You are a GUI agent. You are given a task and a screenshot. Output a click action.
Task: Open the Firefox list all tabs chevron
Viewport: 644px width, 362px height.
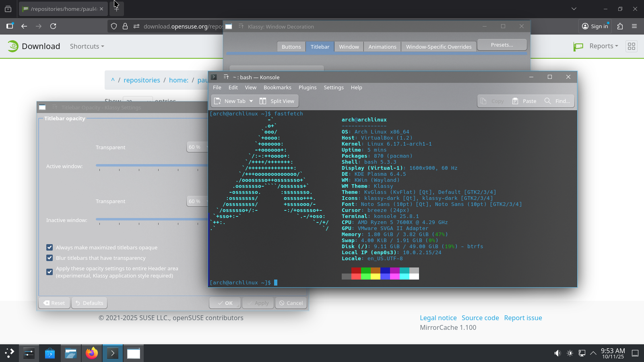574,9
